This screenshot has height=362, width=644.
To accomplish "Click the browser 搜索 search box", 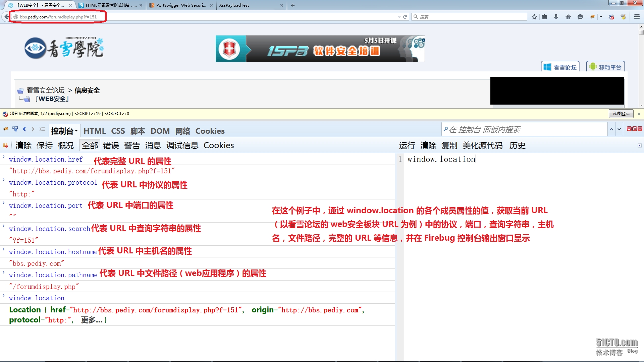I will point(469,17).
